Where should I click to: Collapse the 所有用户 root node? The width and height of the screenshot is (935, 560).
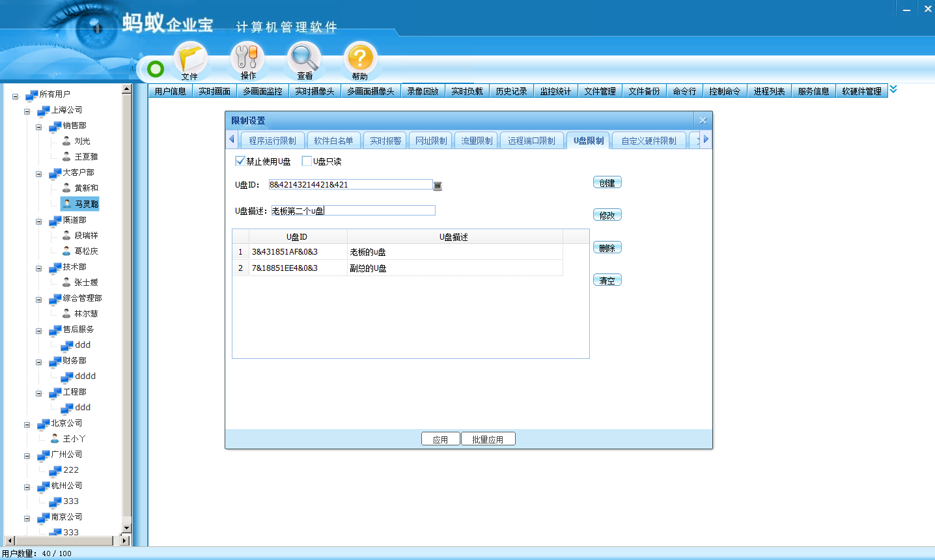click(x=15, y=96)
